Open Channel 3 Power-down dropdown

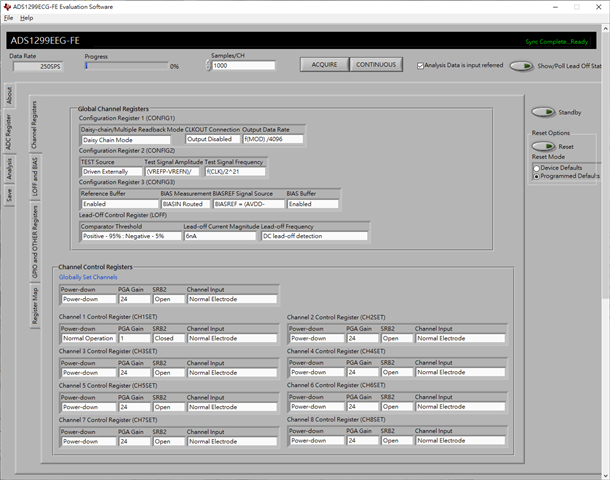pos(89,373)
